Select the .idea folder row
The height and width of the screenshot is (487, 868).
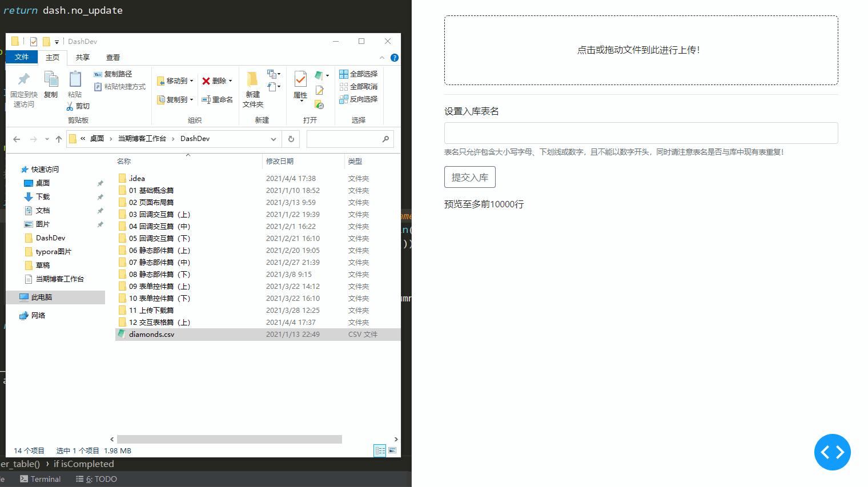click(258, 179)
